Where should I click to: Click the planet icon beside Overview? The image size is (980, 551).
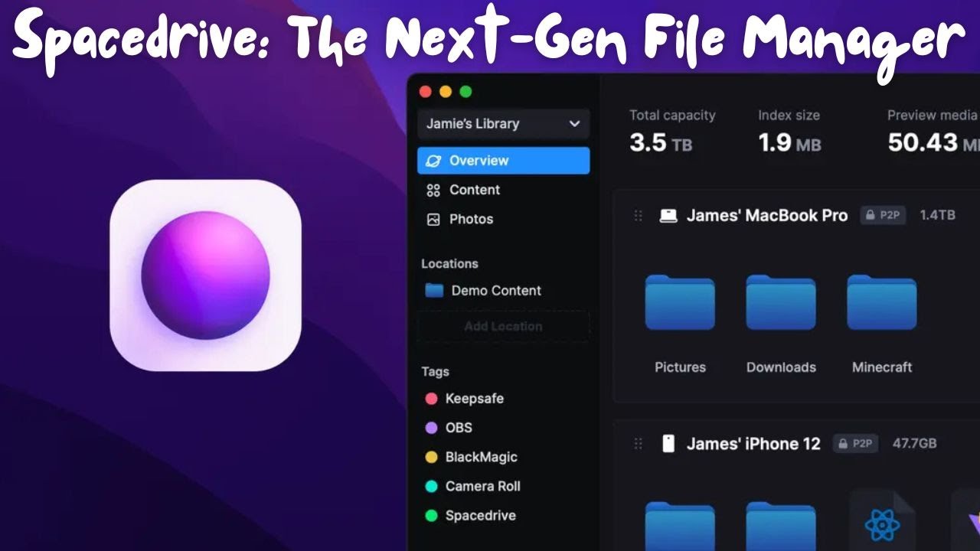[x=433, y=161]
